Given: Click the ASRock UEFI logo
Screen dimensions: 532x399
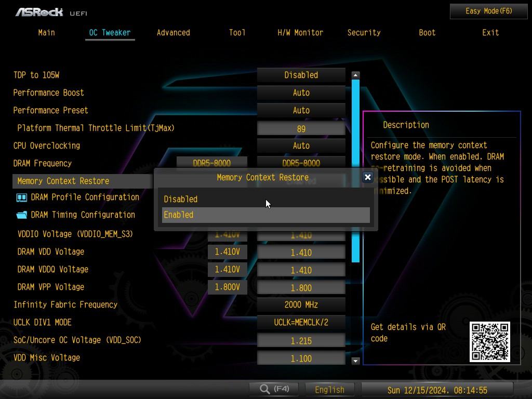Looking at the screenshot, I should pos(51,12).
